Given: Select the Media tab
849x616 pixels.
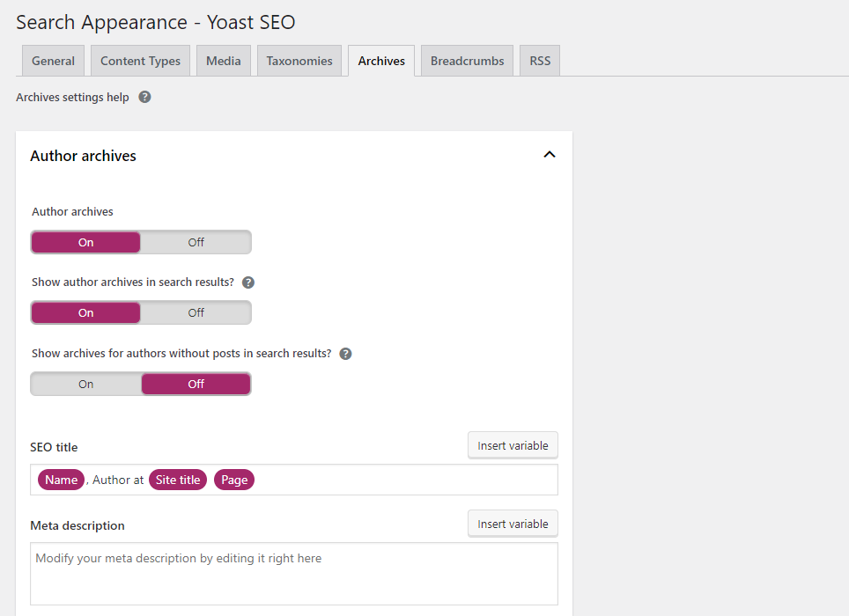Looking at the screenshot, I should tap(223, 60).
